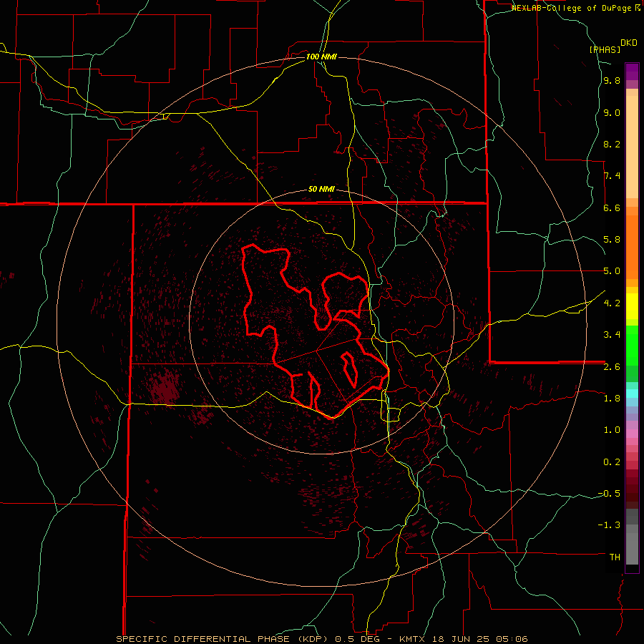Click the 7.4 legend value
This screenshot has height=644, width=644.
612,176
